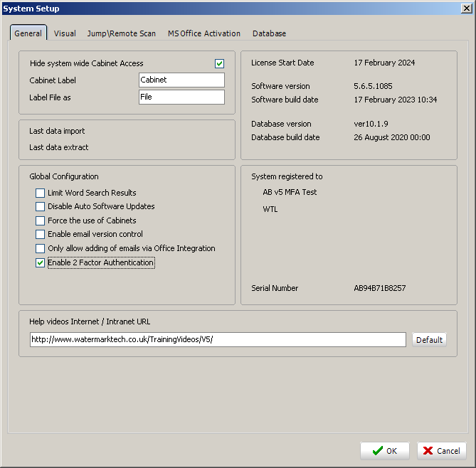Image resolution: width=476 pixels, height=468 pixels.
Task: Disable the 2 Factor Authentication checkbox
Action: tap(40, 262)
